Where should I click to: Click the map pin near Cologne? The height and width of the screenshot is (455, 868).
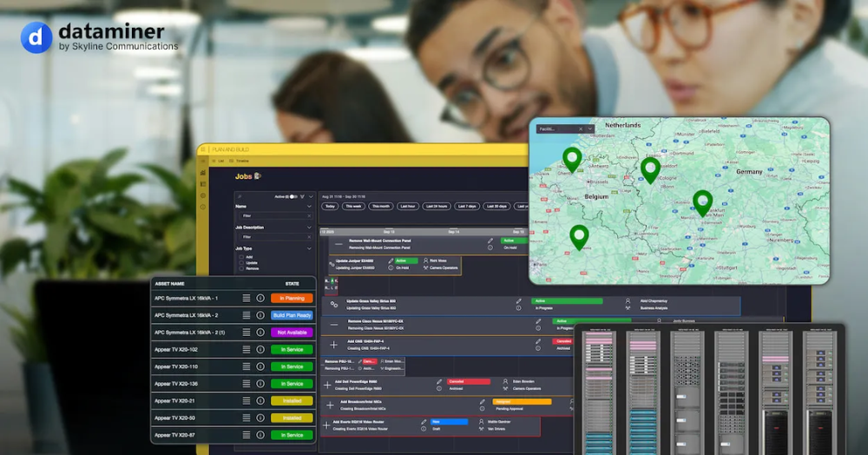click(650, 168)
